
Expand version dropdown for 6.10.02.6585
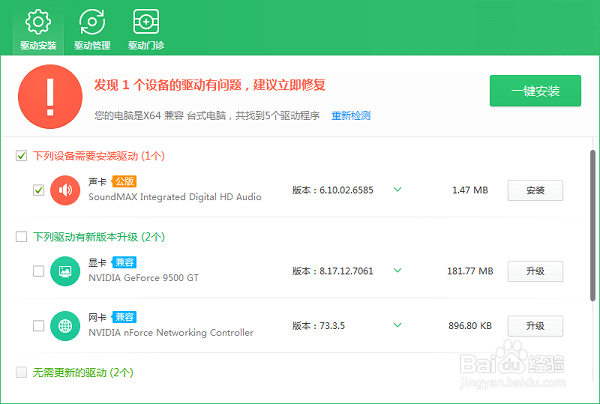[398, 189]
